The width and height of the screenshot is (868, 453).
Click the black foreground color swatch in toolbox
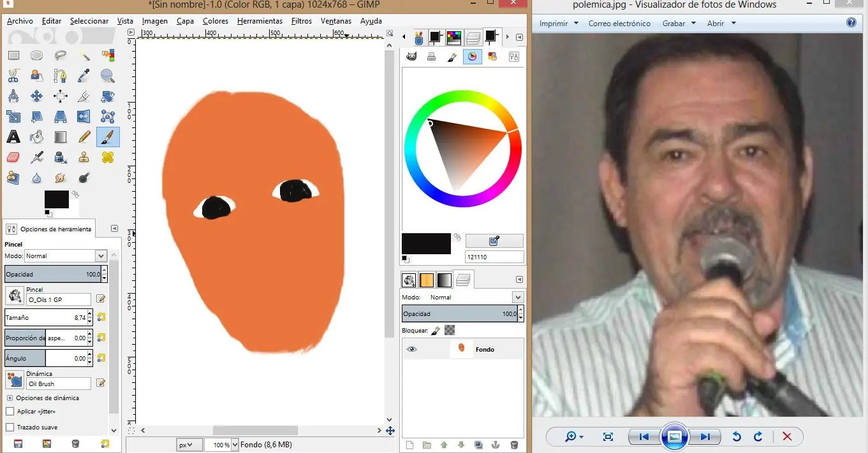pos(56,199)
